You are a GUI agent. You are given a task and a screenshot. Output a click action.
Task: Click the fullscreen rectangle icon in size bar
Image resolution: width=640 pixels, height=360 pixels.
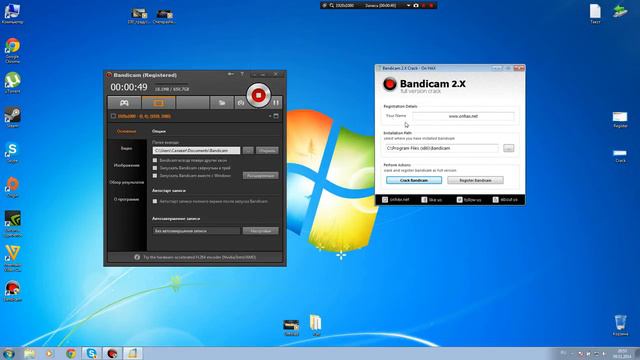pos(276,116)
